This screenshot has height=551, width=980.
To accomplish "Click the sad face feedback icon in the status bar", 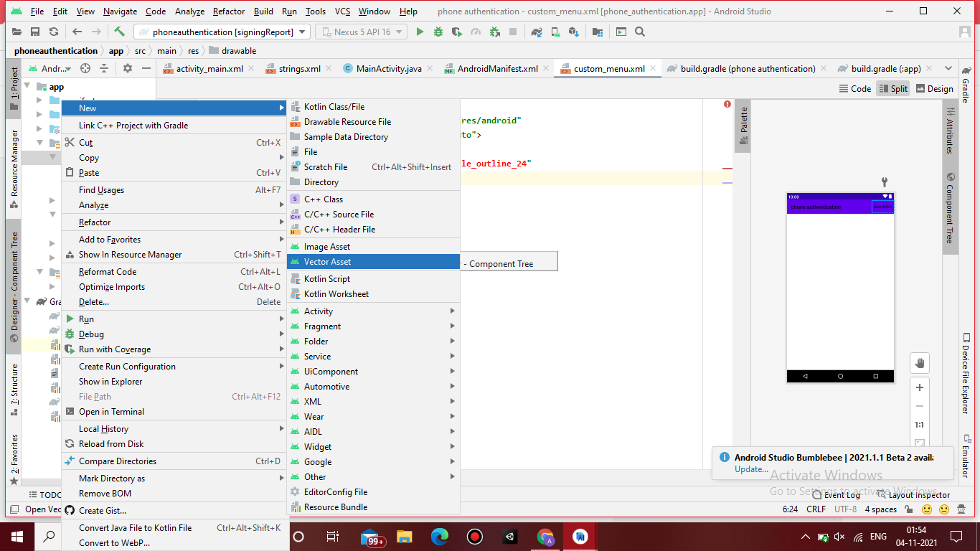I will pos(944,509).
